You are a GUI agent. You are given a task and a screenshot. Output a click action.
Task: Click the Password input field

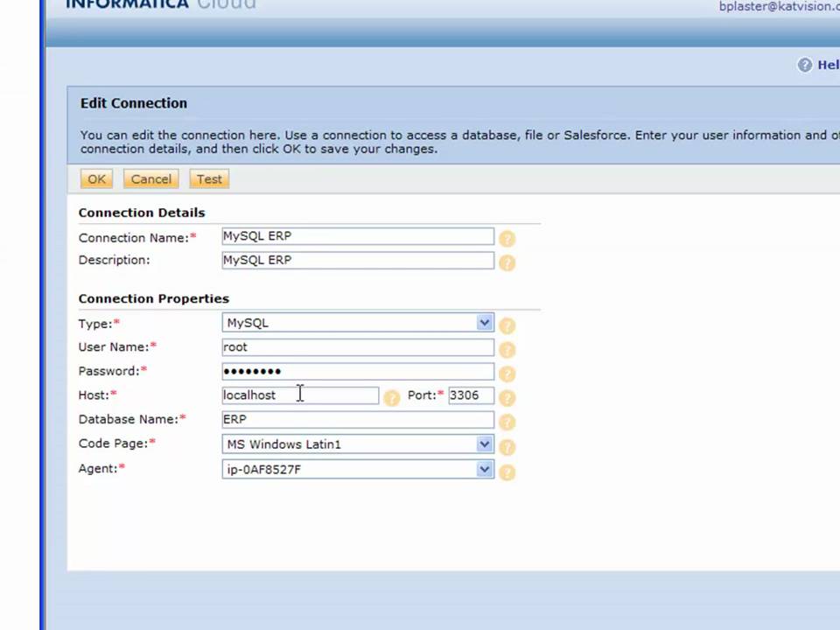click(x=358, y=371)
